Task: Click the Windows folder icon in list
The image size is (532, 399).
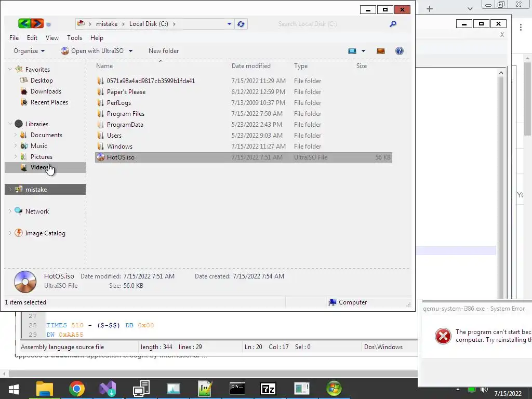Action: point(100,146)
